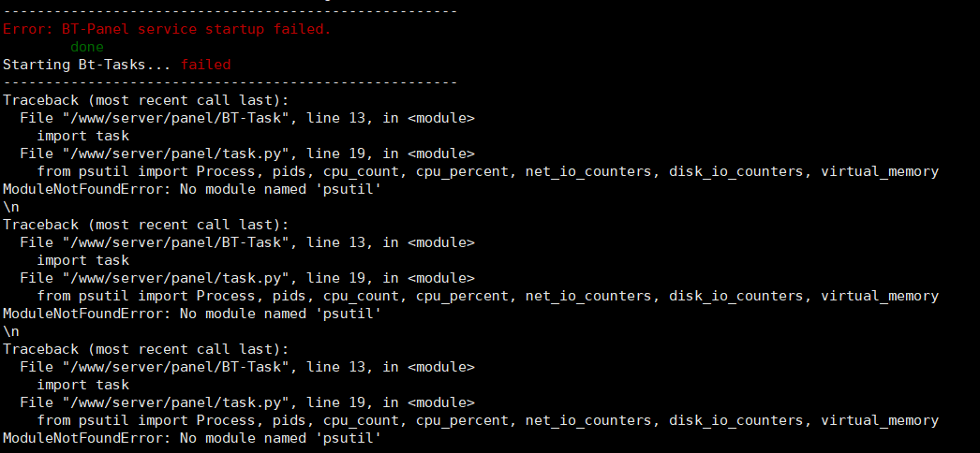This screenshot has width=980, height=453.
Task: Click the second '\n' literal line
Action: tap(11, 331)
